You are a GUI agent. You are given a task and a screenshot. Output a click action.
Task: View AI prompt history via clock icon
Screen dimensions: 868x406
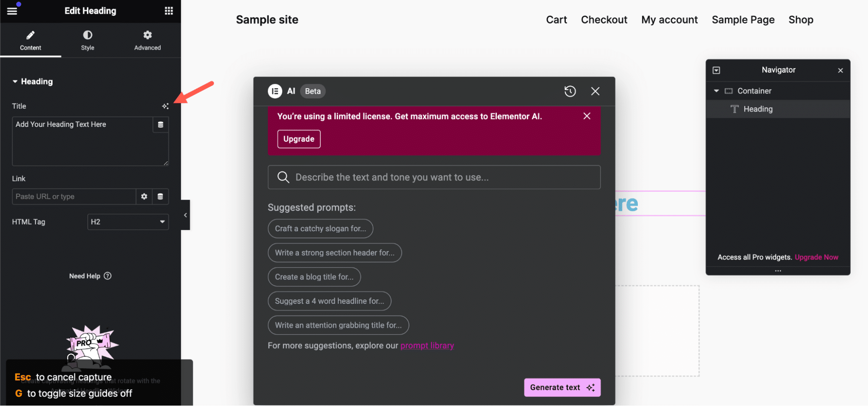click(570, 91)
